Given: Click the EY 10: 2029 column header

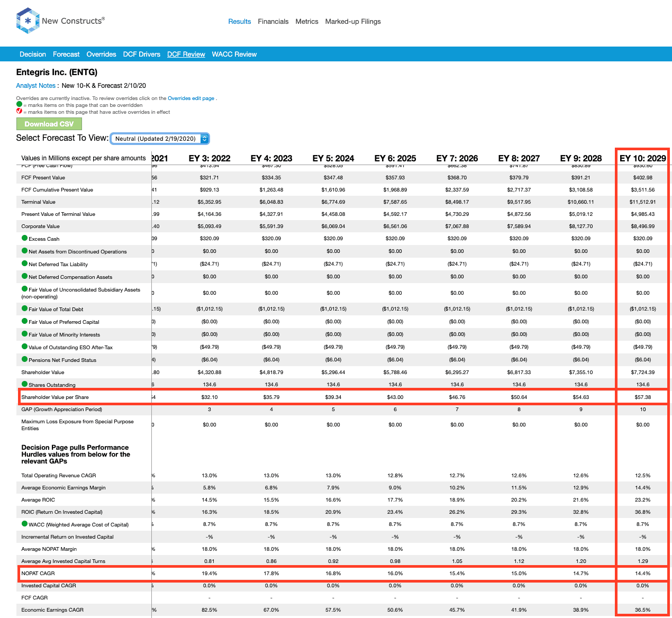Looking at the screenshot, I should [x=642, y=158].
